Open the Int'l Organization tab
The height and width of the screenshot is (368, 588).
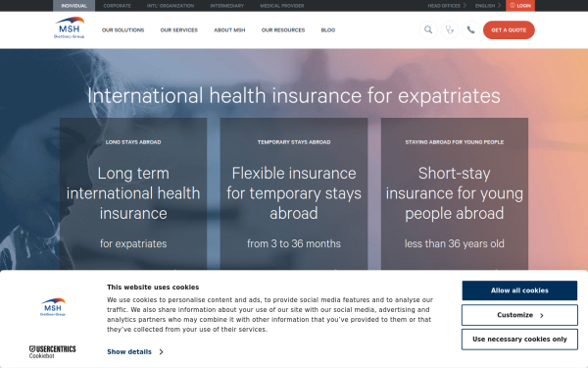171,6
